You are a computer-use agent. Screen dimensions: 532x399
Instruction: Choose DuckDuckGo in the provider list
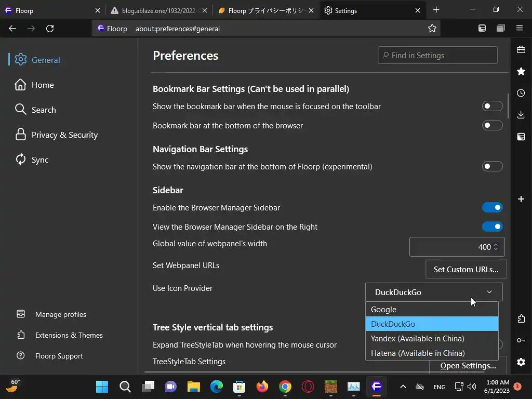coord(432,324)
